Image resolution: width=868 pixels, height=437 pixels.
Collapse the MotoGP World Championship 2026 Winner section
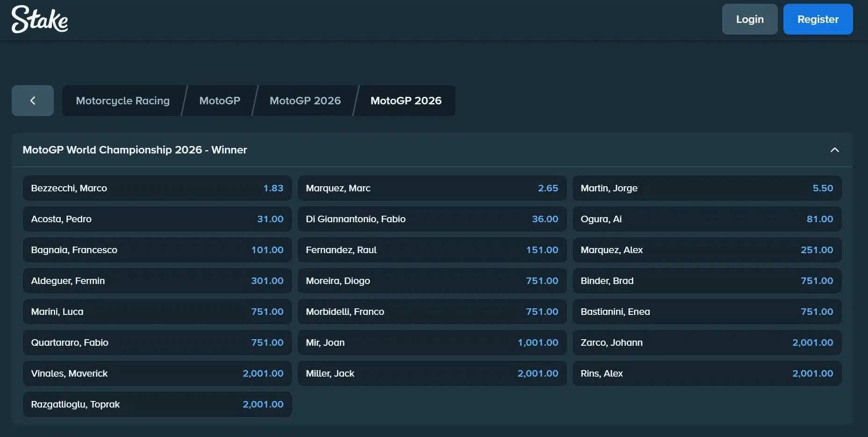(x=834, y=150)
